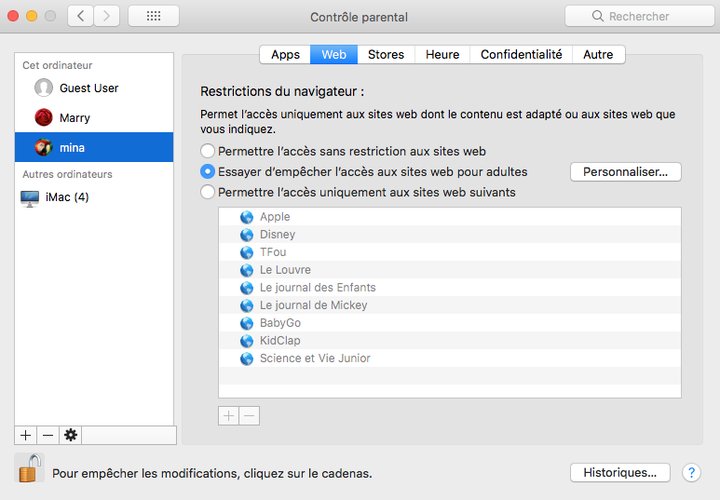Switch to the Heure tab

442,55
